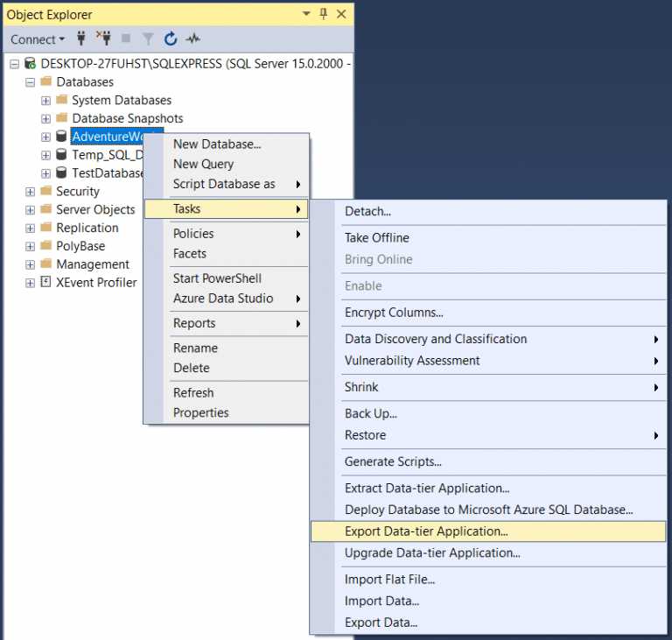Click the Connect Object Explorer plug icon
This screenshot has height=640, width=672.
(x=82, y=39)
